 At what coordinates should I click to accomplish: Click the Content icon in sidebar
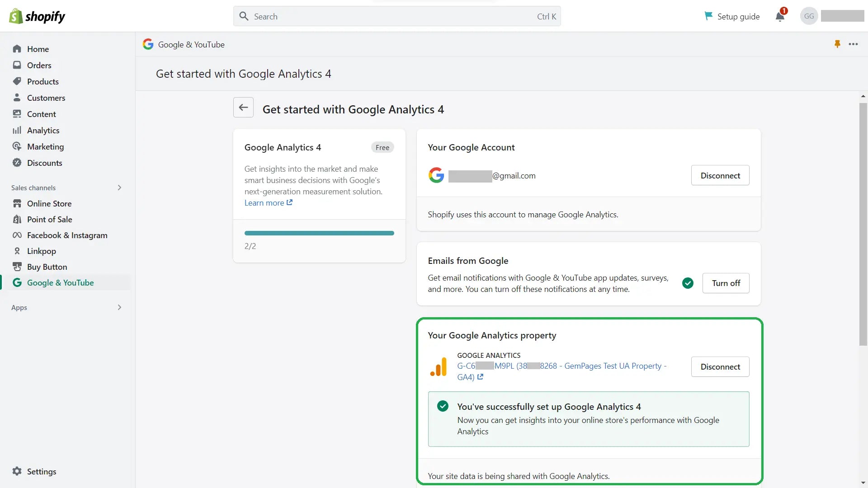[x=17, y=114]
